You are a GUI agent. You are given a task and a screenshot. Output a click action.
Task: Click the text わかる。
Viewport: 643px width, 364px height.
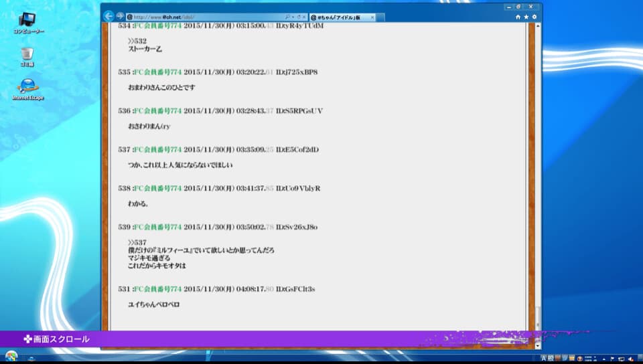pyautogui.click(x=138, y=204)
